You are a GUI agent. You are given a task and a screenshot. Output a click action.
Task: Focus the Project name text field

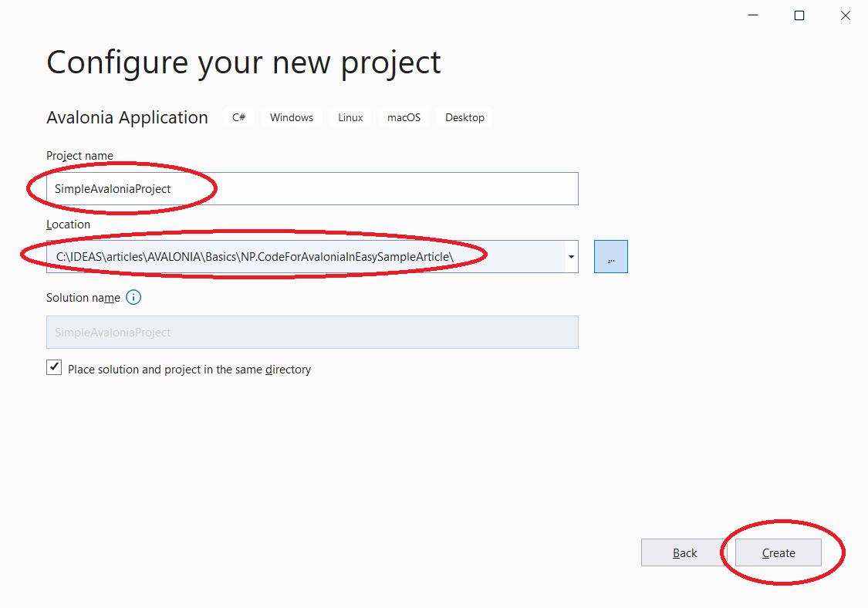[x=312, y=189]
